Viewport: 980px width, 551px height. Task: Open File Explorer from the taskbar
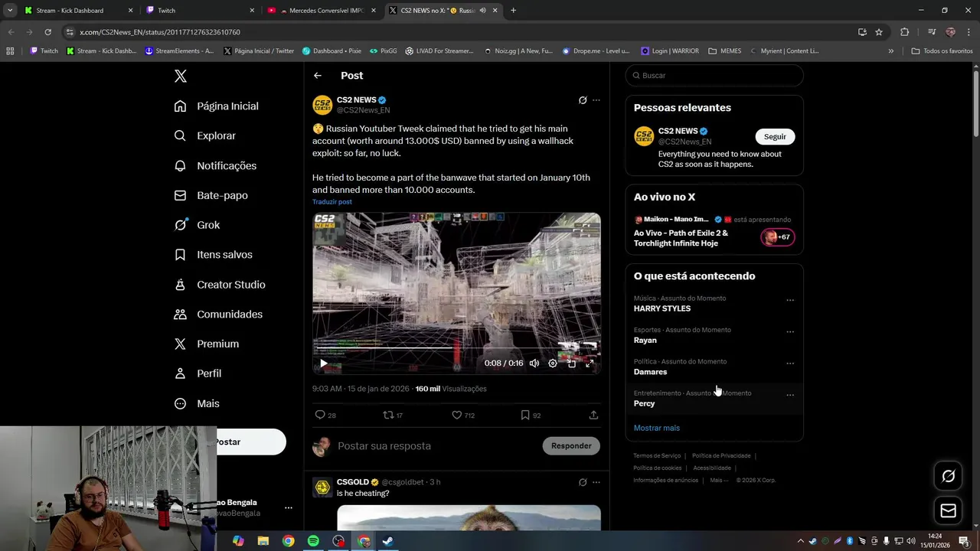pyautogui.click(x=263, y=541)
